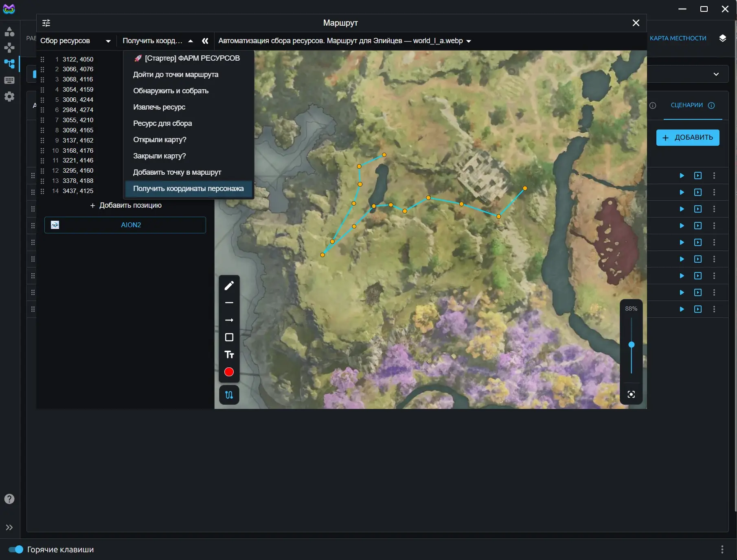The width and height of the screenshot is (737, 560).
Task: Open the red color picker swatch
Action: tap(229, 372)
